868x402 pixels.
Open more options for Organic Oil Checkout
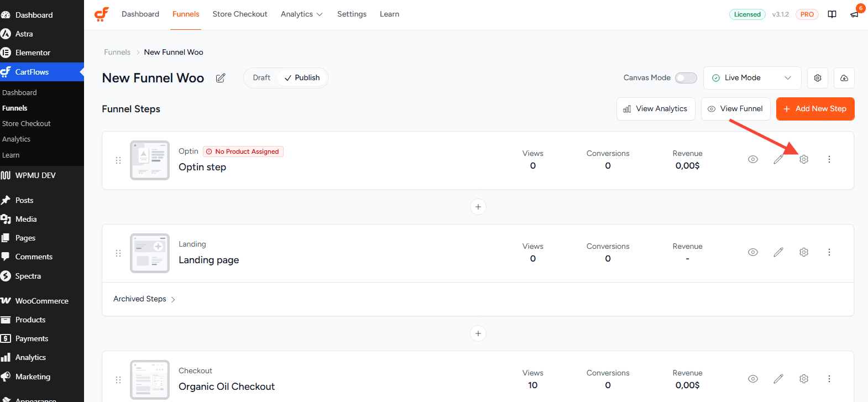point(829,379)
